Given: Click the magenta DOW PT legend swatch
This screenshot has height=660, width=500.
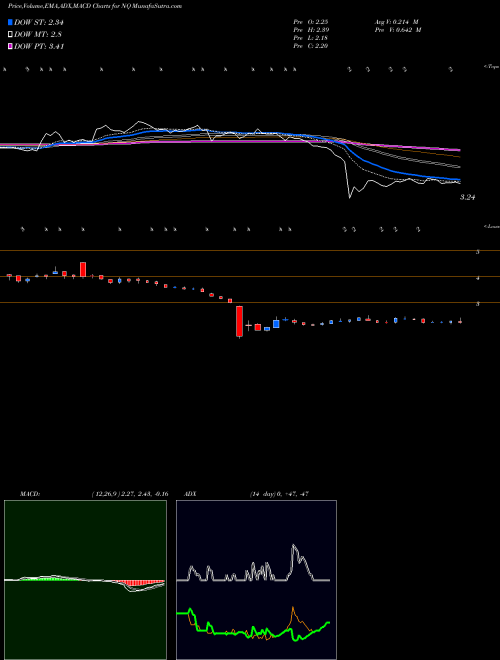Looking at the screenshot, I should (11, 46).
